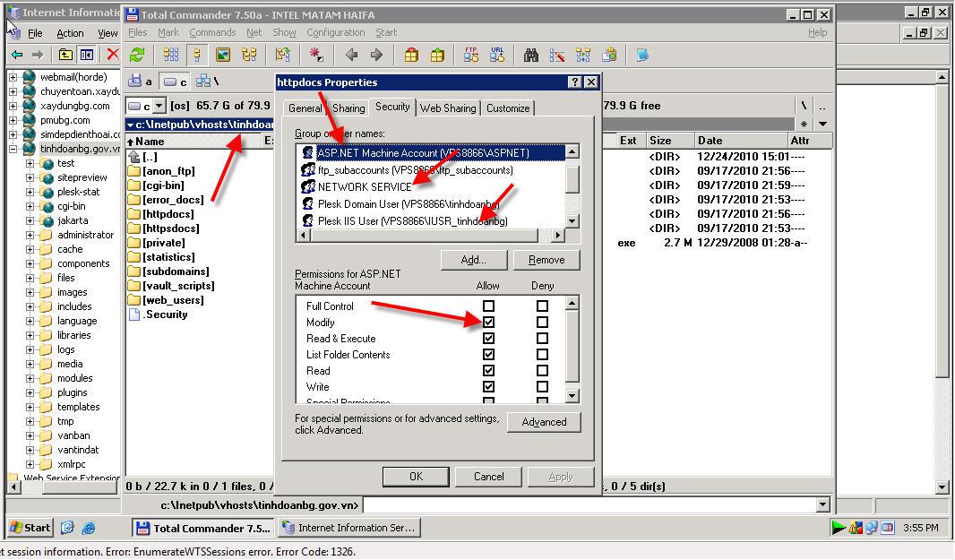Open IIS Manager Action menu
This screenshot has height=560, width=955.
click(70, 33)
